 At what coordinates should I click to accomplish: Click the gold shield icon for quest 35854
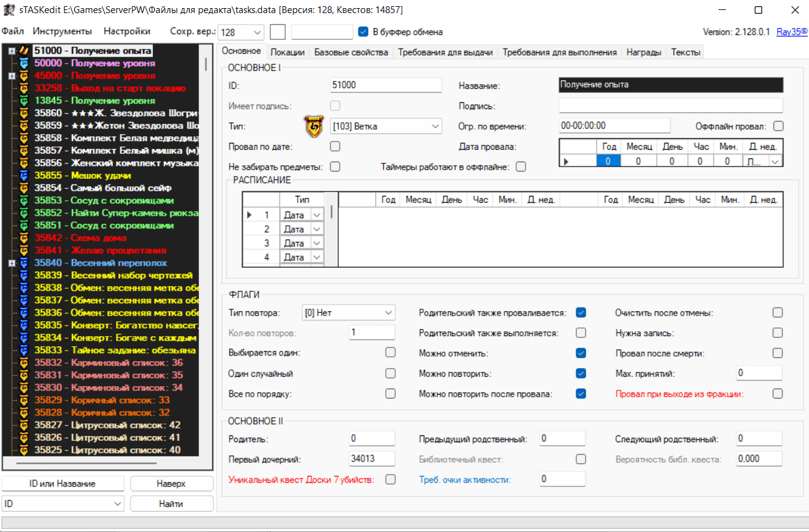click(24, 188)
